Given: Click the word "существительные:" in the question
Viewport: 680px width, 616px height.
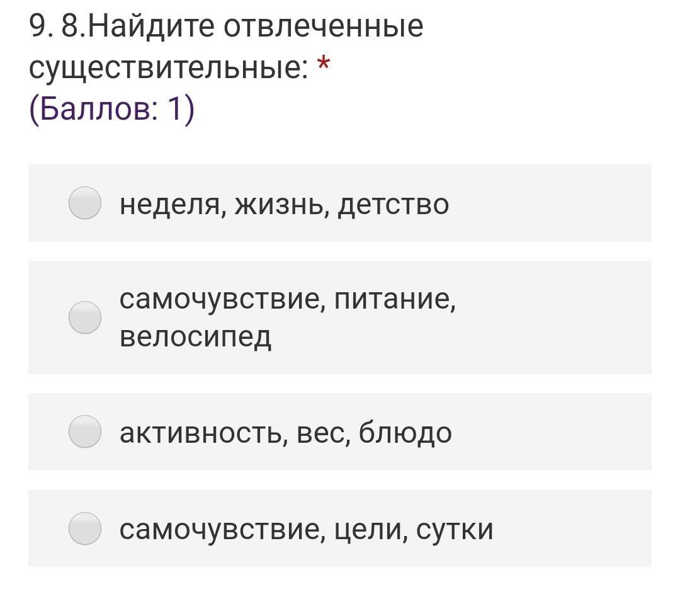Looking at the screenshot, I should click(168, 67).
